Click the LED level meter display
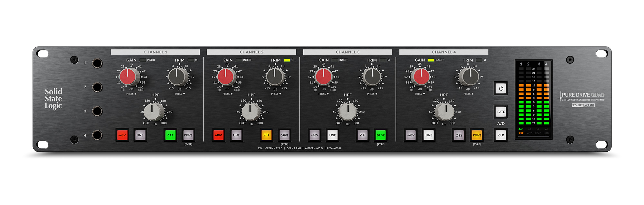This screenshot has height=205, width=644. (534, 99)
